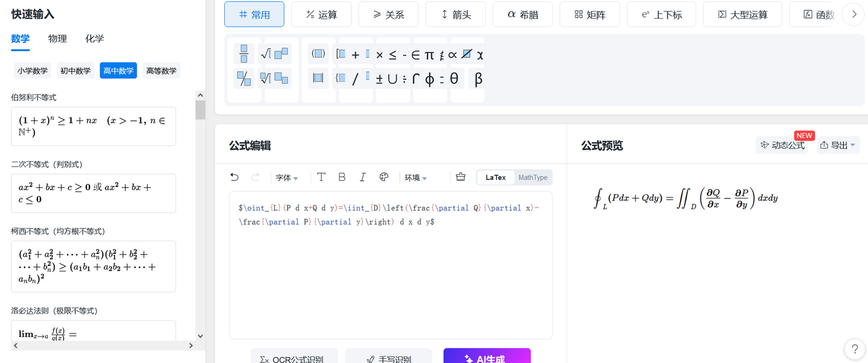The height and width of the screenshot is (363, 868).
Task: Switch editor mode to MathType
Action: click(533, 177)
